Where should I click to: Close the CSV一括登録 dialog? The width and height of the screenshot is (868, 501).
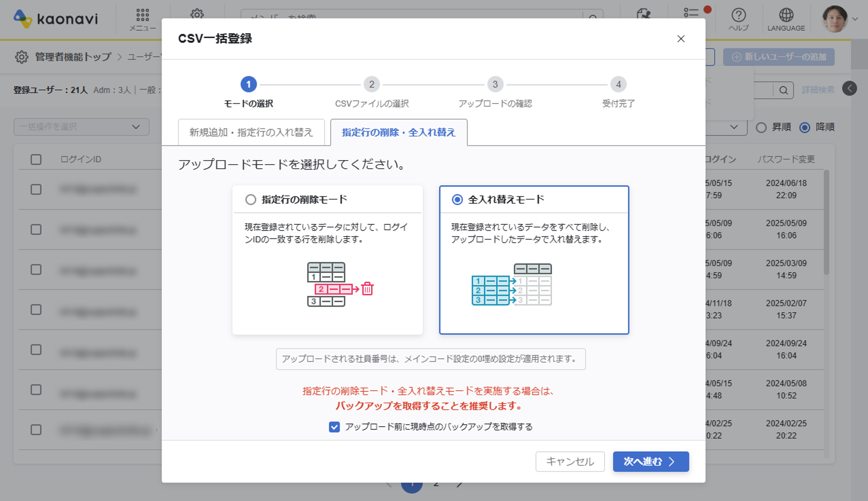681,39
